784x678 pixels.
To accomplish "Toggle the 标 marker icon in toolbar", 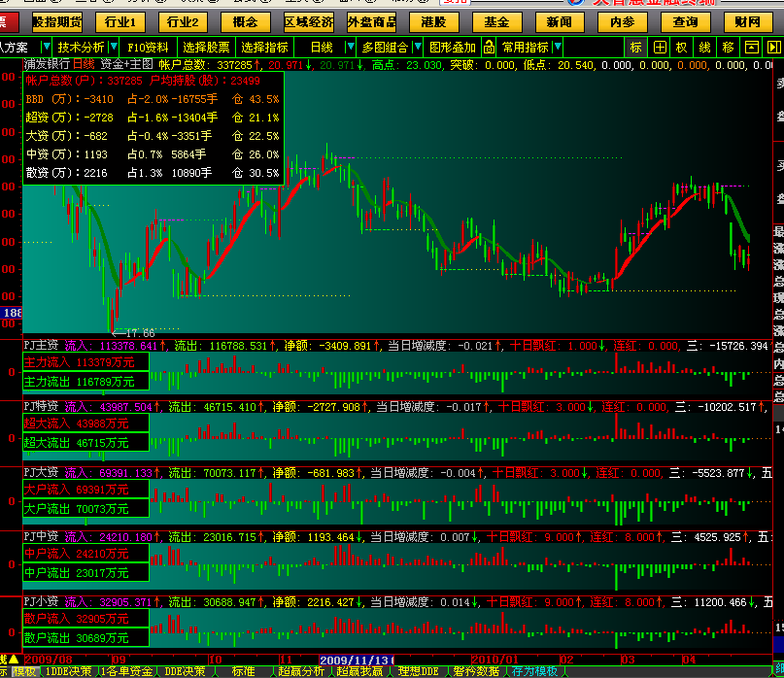I will pos(636,48).
